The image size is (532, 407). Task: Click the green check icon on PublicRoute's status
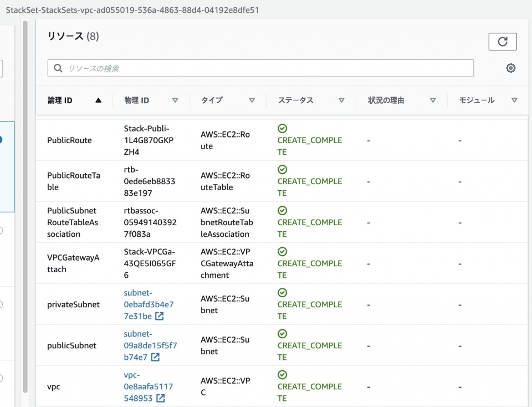pyautogui.click(x=283, y=128)
